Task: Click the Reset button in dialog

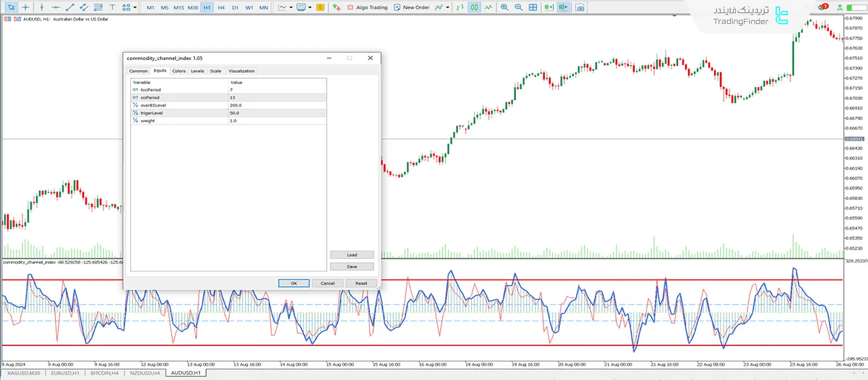Action: (x=361, y=283)
